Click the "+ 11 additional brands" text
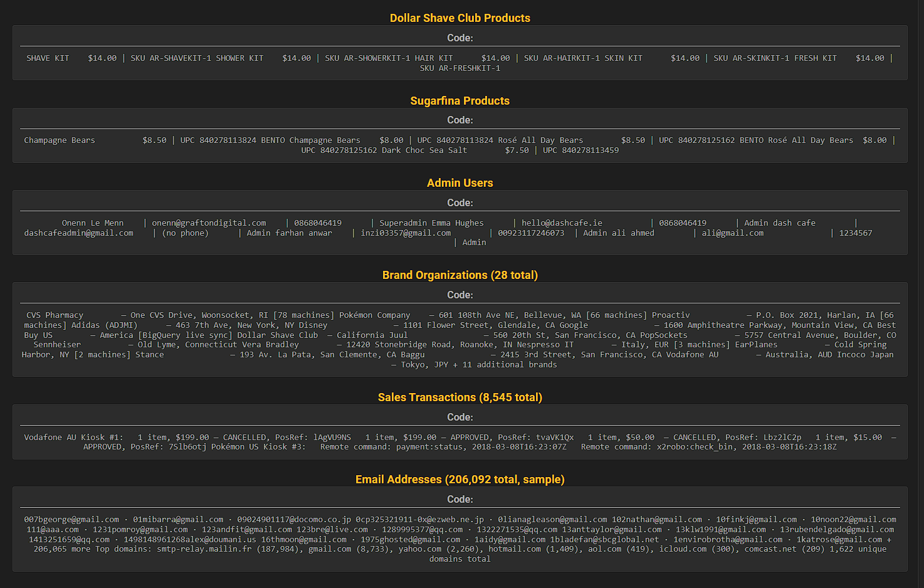924x588 pixels. coord(505,365)
